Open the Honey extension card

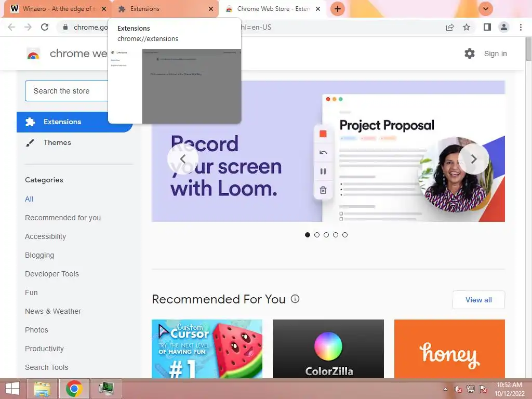pos(449,349)
